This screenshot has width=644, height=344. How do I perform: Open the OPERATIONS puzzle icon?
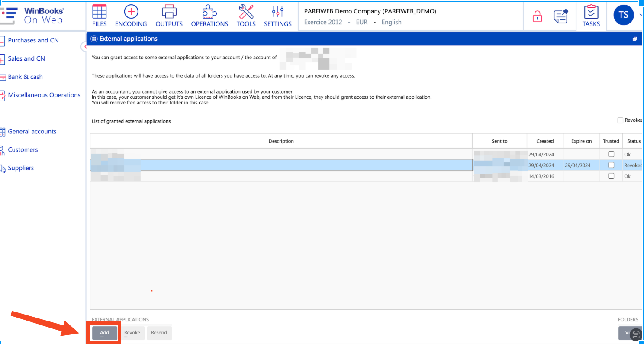pyautogui.click(x=209, y=12)
